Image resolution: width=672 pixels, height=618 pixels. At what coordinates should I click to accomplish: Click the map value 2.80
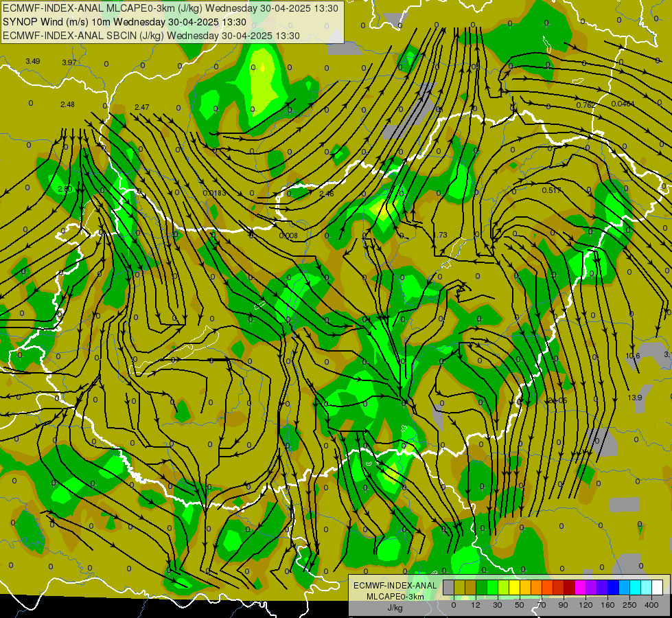tap(65, 189)
